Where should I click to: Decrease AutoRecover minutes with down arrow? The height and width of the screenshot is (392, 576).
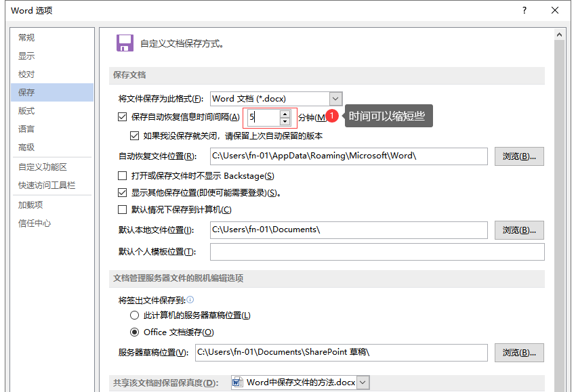285,121
